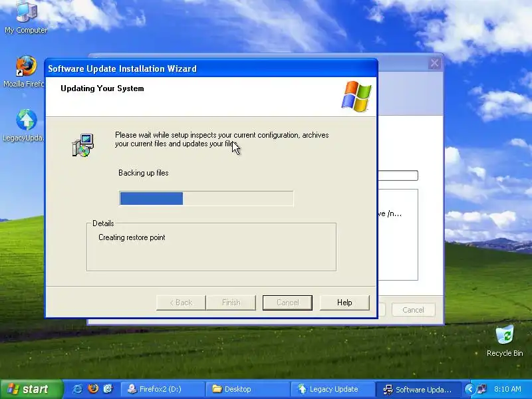
Task: Expand hidden system tray icons arrow
Action: tap(469, 389)
